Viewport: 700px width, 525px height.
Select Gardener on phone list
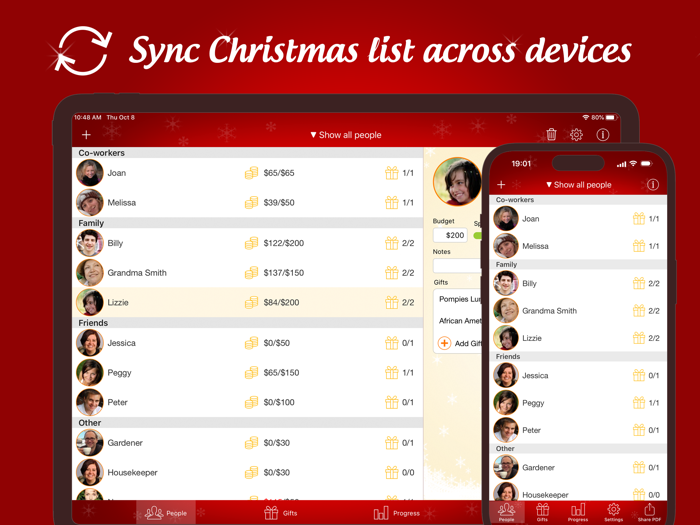click(578, 467)
